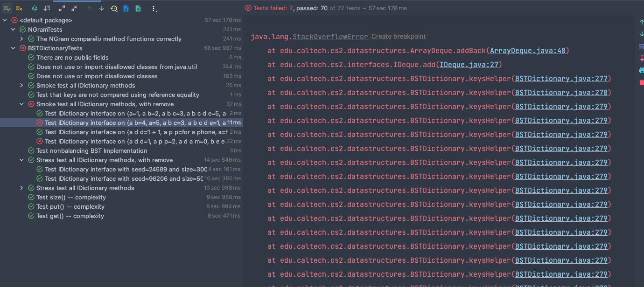644x287 pixels.
Task: Sort tests by duration
Action: coord(47,8)
